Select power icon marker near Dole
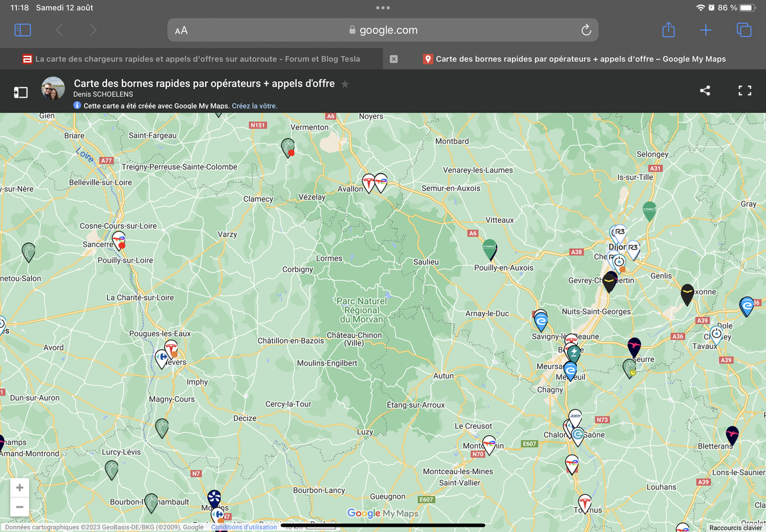Viewport: 766px width, 532px height. click(716, 335)
